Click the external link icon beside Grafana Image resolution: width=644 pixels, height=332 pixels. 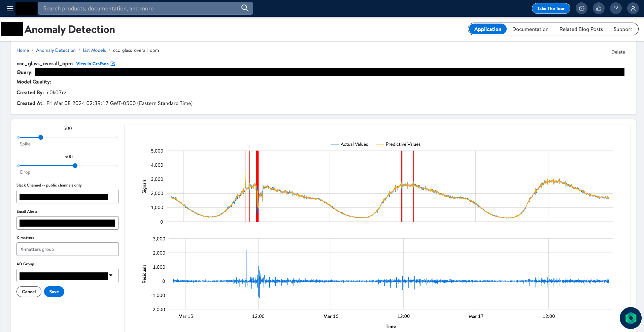[x=113, y=64]
